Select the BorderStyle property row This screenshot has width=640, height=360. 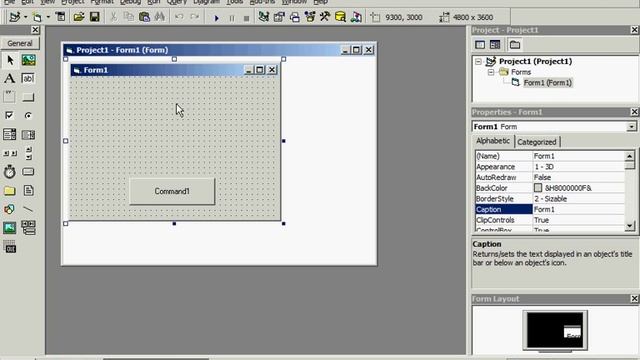pyautogui.click(x=550, y=199)
